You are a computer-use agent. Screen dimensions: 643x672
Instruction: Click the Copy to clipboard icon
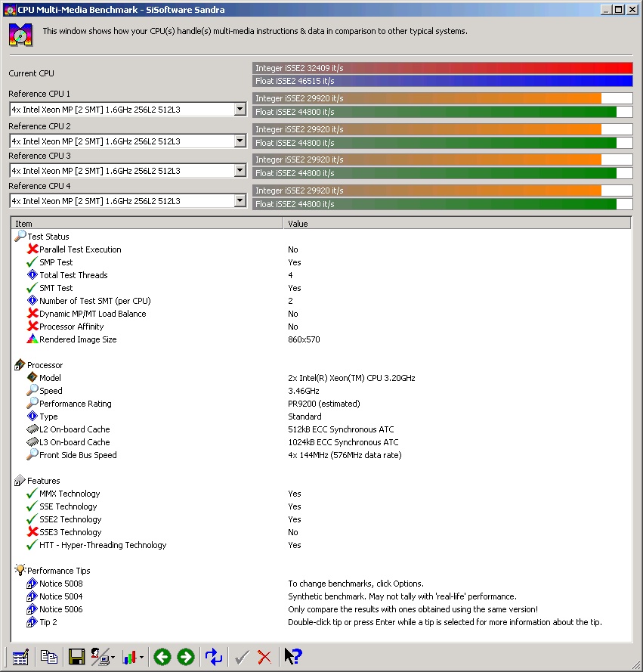point(49,657)
